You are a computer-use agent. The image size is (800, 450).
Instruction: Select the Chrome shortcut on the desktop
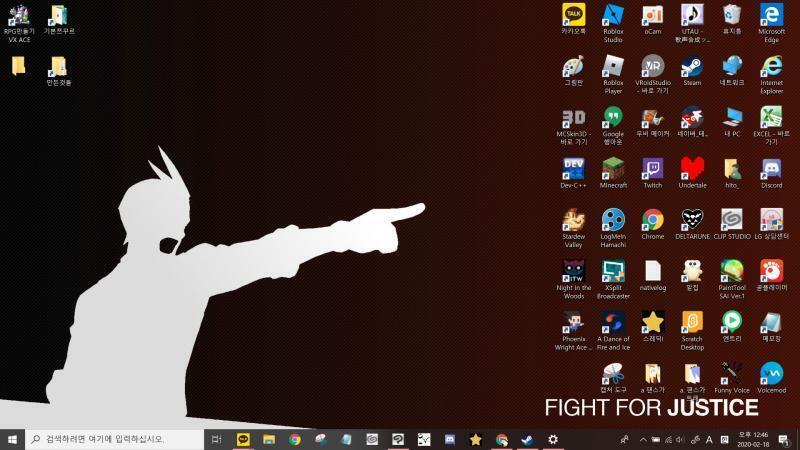pyautogui.click(x=653, y=224)
